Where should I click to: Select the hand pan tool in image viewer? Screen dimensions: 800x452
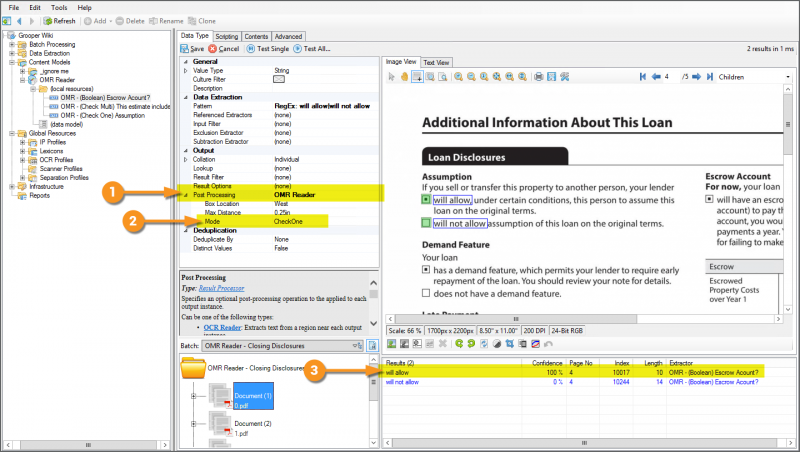click(405, 76)
